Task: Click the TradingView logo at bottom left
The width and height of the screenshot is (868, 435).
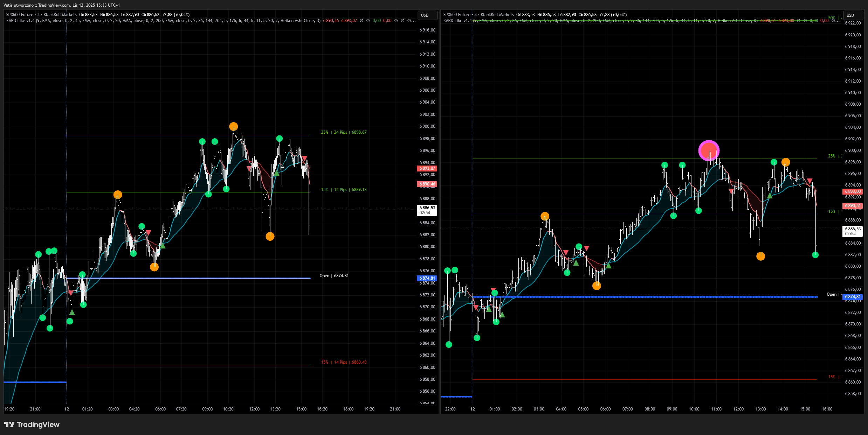Action: [x=32, y=425]
